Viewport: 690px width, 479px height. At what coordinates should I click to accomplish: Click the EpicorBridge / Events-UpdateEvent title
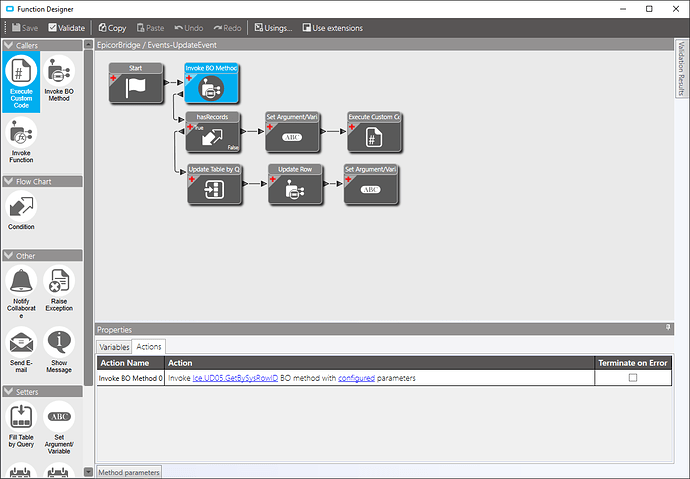157,45
